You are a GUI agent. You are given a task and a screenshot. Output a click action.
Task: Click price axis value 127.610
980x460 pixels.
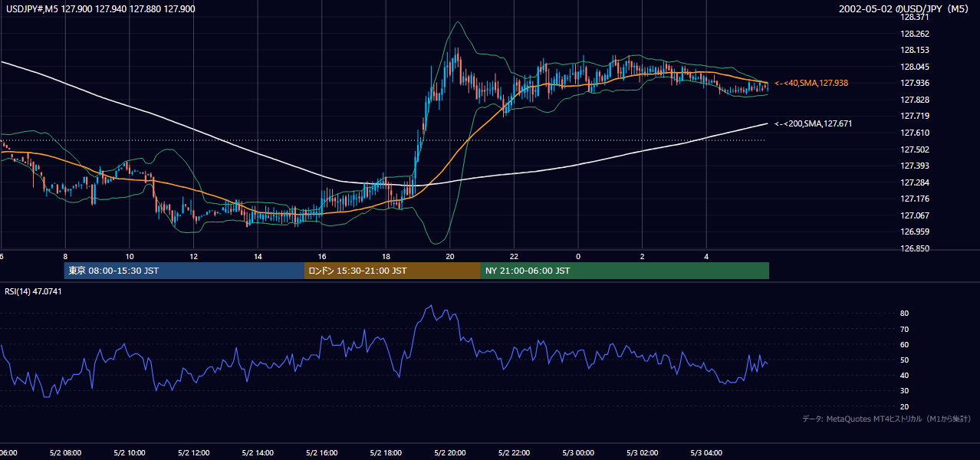coord(916,133)
